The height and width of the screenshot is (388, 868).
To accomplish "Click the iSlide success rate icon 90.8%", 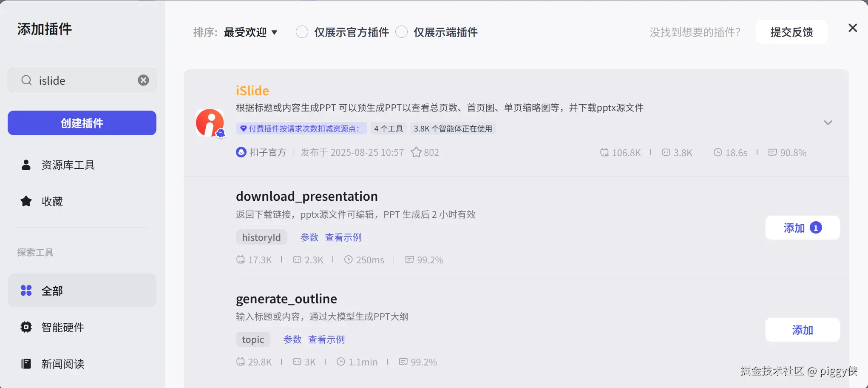I will [x=772, y=152].
